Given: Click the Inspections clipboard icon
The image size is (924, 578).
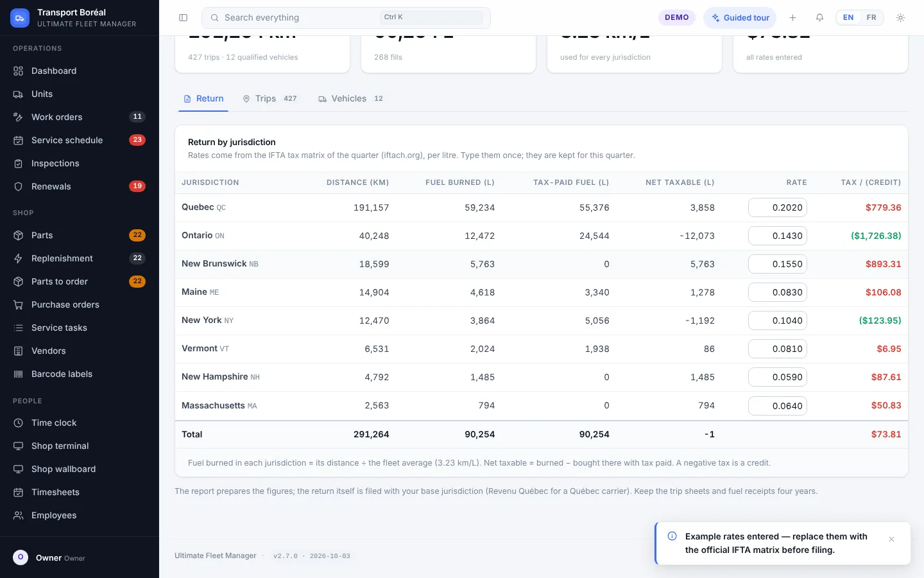Looking at the screenshot, I should click(x=19, y=164).
